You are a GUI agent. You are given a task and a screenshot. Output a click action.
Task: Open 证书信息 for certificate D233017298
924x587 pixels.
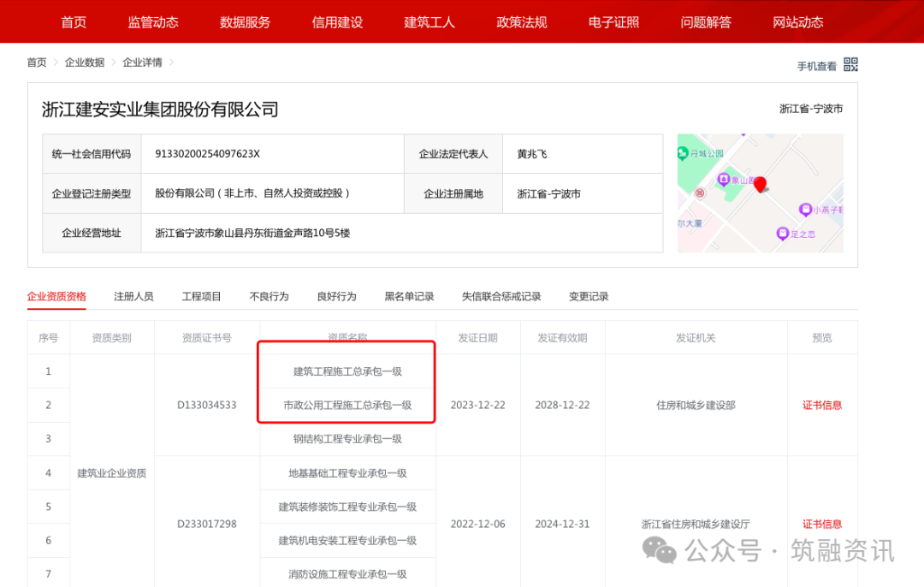tap(822, 524)
